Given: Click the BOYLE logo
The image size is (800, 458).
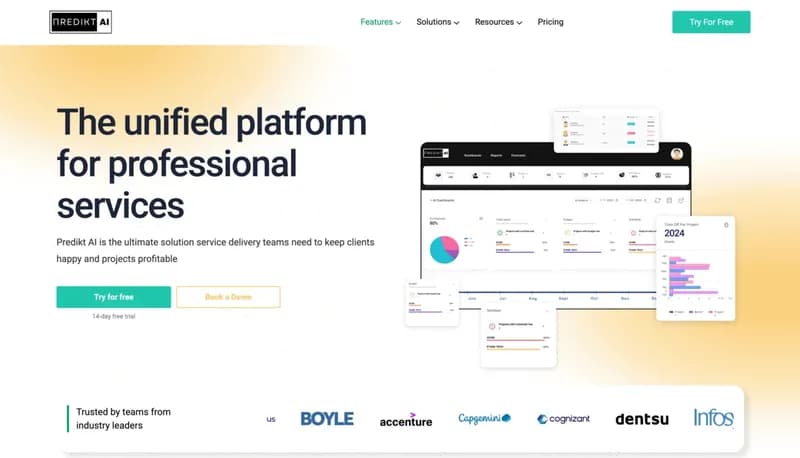Looking at the screenshot, I should pyautogui.click(x=327, y=419).
